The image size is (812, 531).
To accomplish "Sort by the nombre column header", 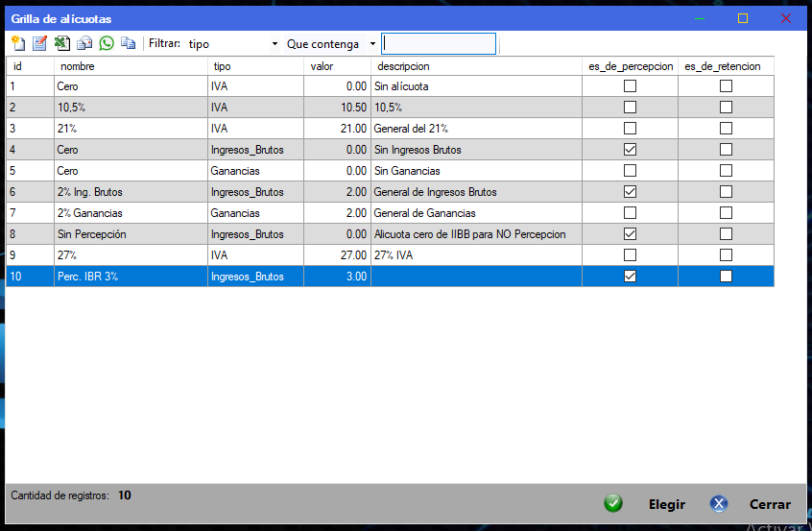I will point(131,66).
